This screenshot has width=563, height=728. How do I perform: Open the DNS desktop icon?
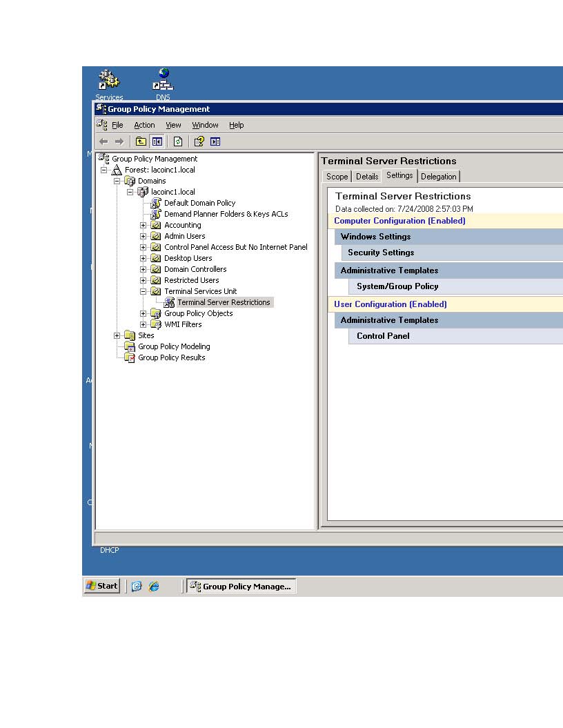pyautogui.click(x=163, y=78)
